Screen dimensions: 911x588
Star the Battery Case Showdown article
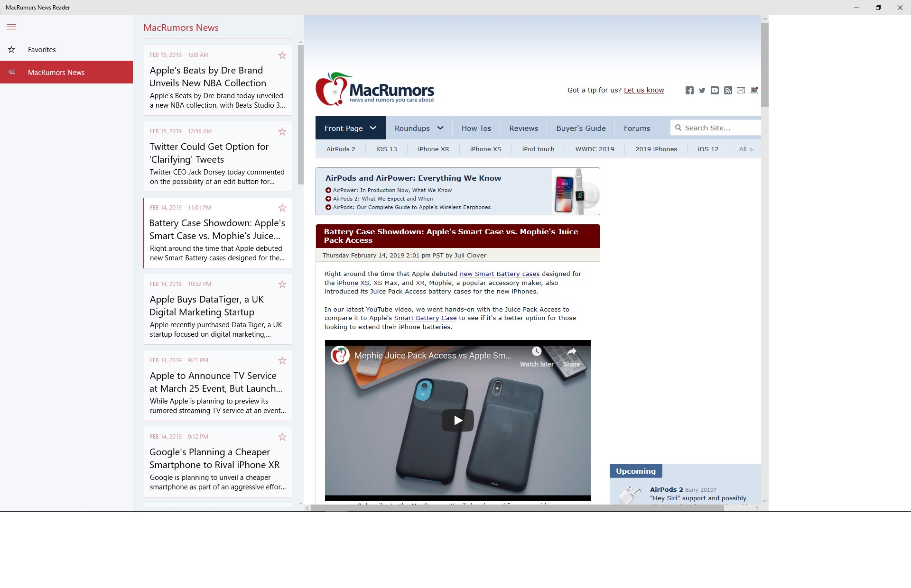tap(282, 208)
